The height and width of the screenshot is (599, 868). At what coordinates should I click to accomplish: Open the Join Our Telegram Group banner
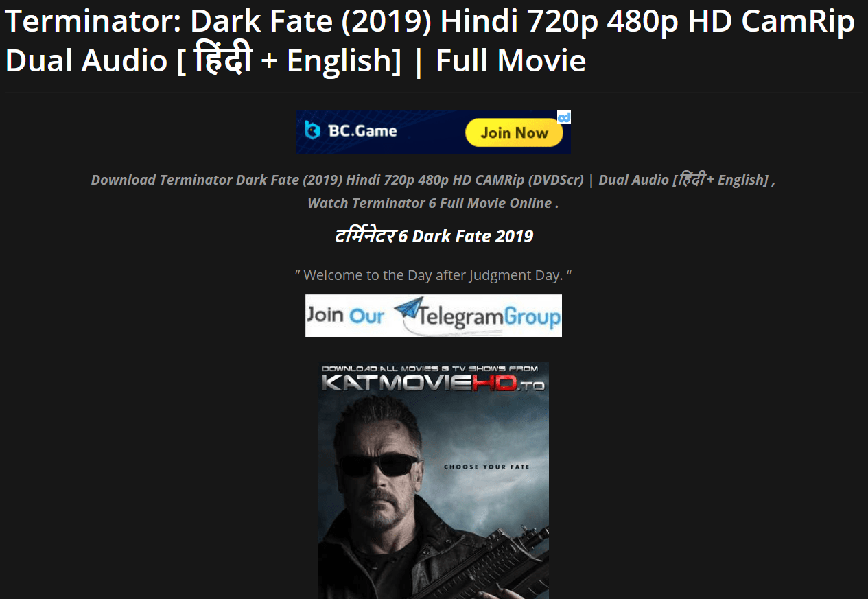[x=433, y=316]
